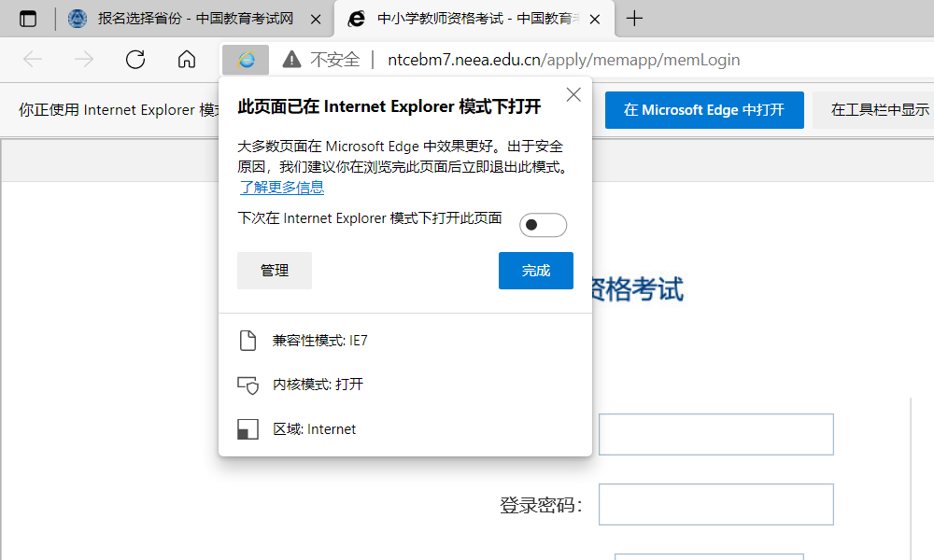934x560 pixels.
Task: Go to the home page icon
Action: point(187,60)
